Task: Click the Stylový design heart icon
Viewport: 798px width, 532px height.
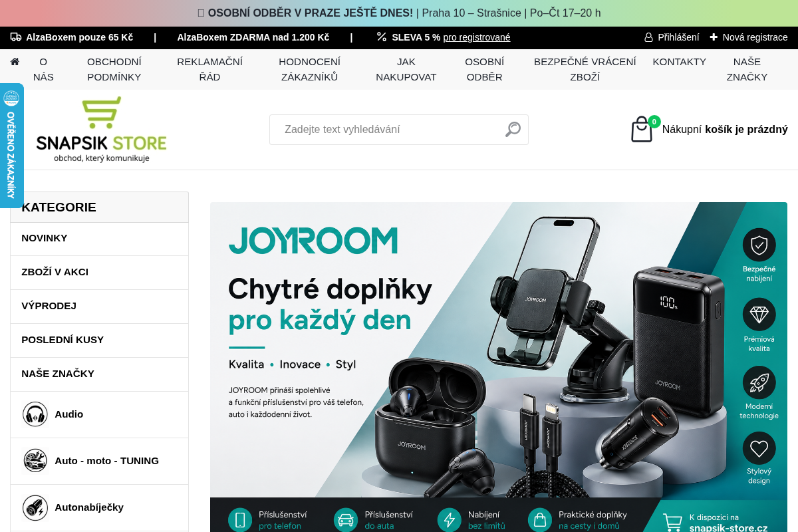Action: pos(759,448)
